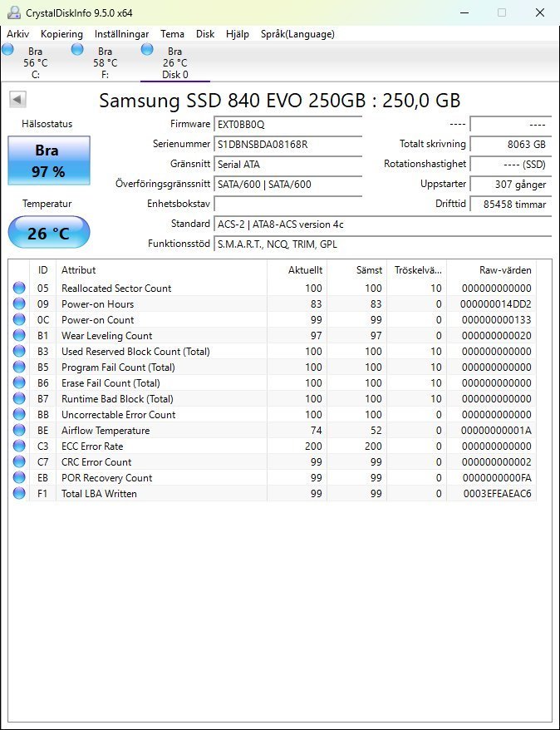Click the Rotationshastighet value ---- (SSD)
Screen dimensions: 560x730
point(511,165)
